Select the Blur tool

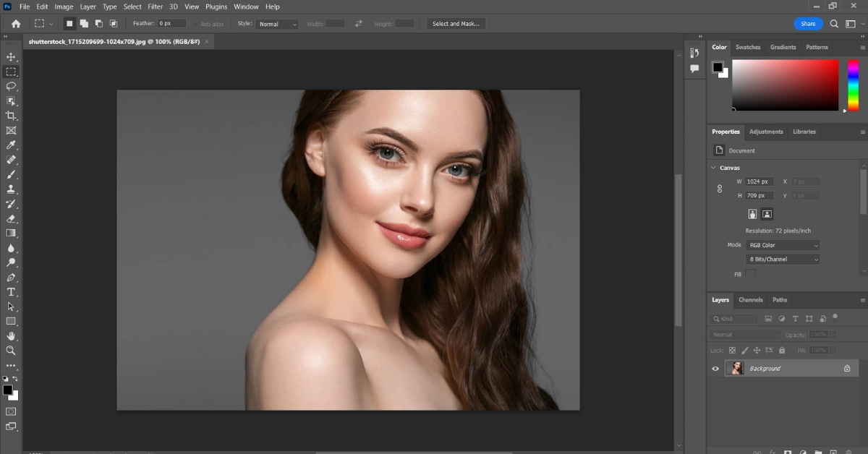[x=11, y=248]
